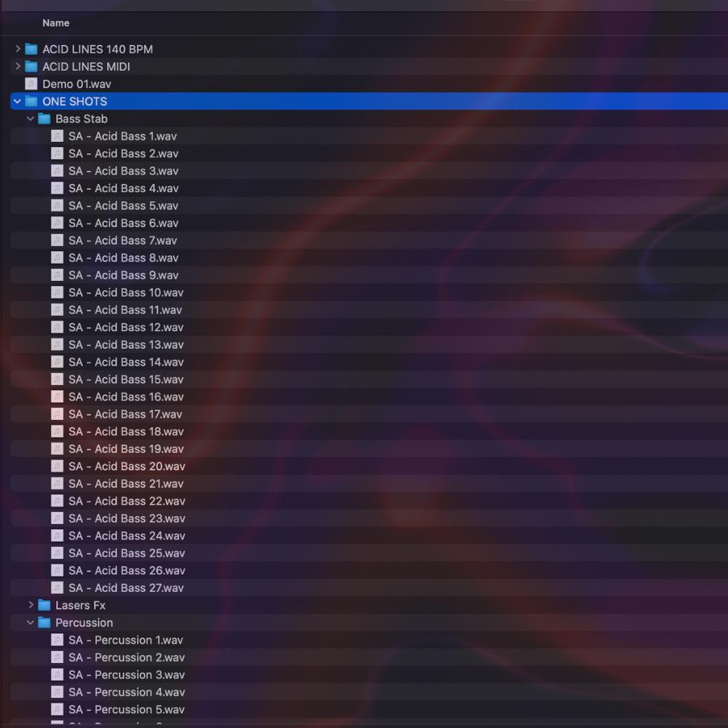Image resolution: width=728 pixels, height=728 pixels.
Task: Click the ONE SHOTS folder icon
Action: [31, 101]
